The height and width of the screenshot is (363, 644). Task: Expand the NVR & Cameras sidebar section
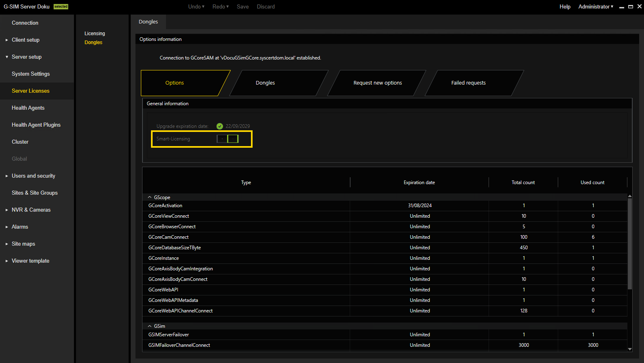click(x=7, y=210)
